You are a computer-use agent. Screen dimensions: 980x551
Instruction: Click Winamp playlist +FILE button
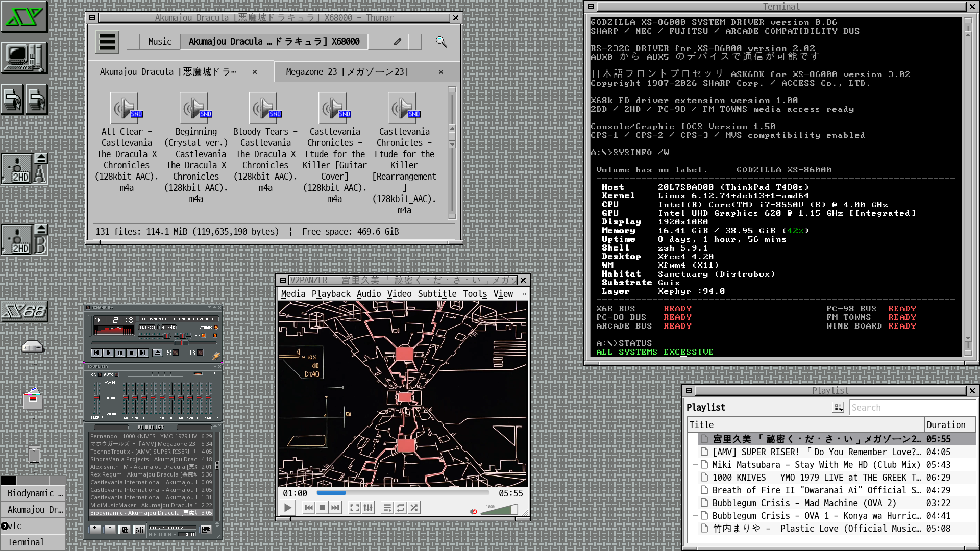click(95, 530)
